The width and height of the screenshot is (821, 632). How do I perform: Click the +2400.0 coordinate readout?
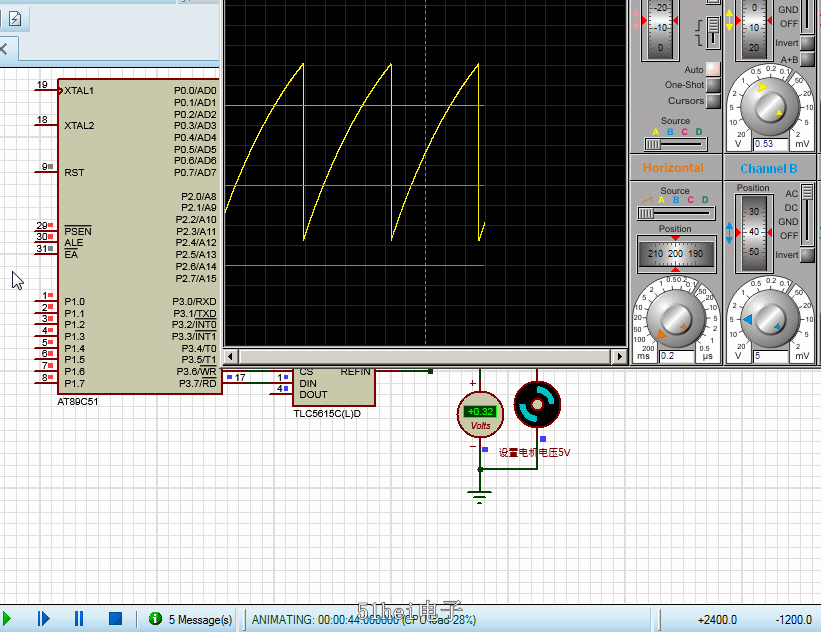click(x=717, y=619)
